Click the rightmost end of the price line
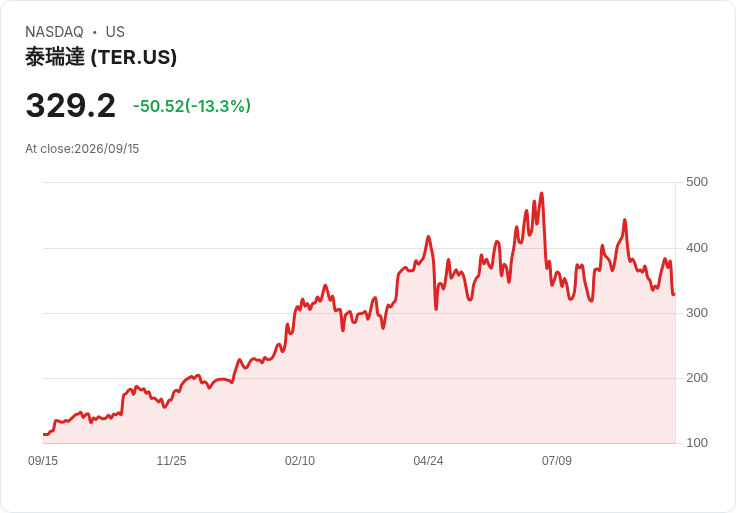The height and width of the screenshot is (513, 736). coord(674,294)
